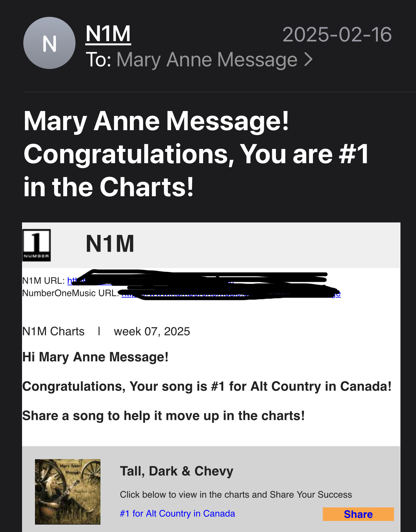The image size is (416, 532).
Task: Open '#1 for Alt Country in Canada' link
Action: point(177,514)
